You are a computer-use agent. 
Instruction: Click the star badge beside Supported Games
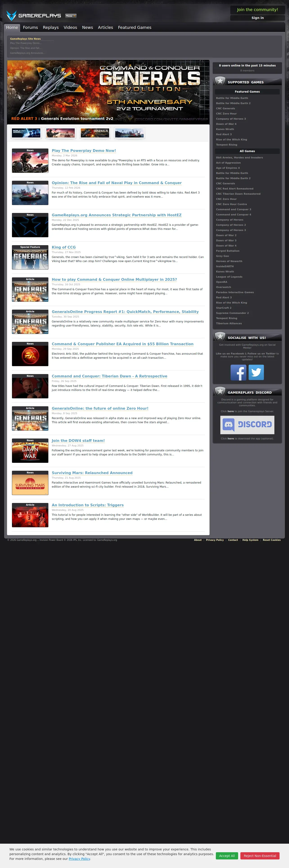point(220,81)
